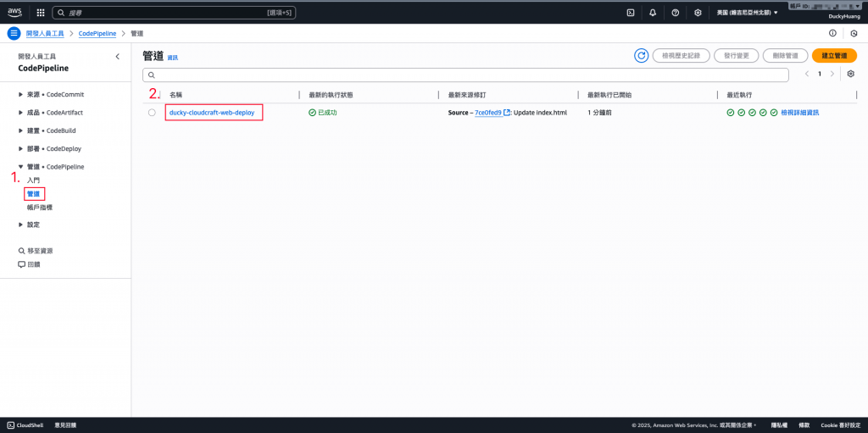Open the info panel icon near breadcrumb
Image resolution: width=868 pixels, height=433 pixels.
(x=832, y=33)
